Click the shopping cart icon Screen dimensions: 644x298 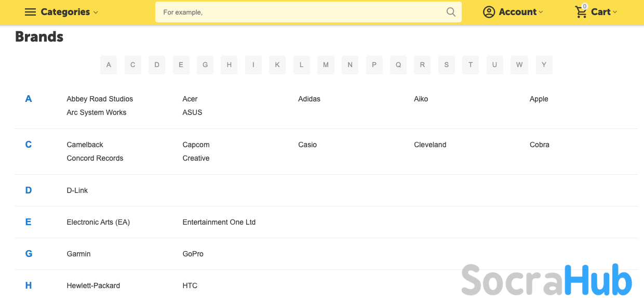tap(581, 12)
